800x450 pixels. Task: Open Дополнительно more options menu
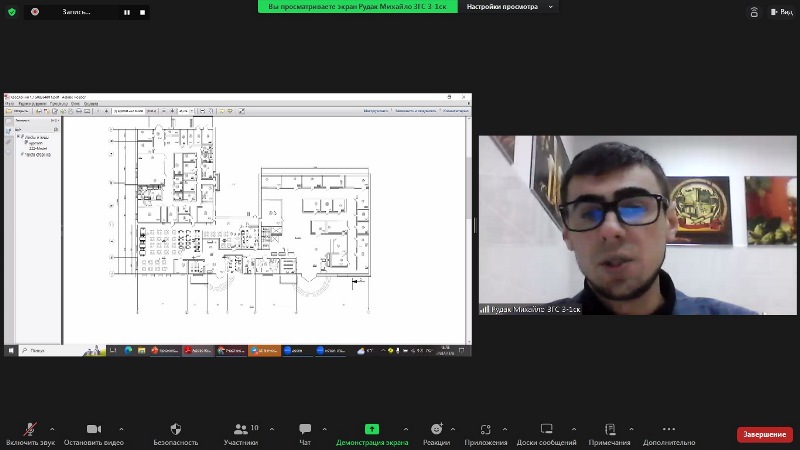[669, 434]
